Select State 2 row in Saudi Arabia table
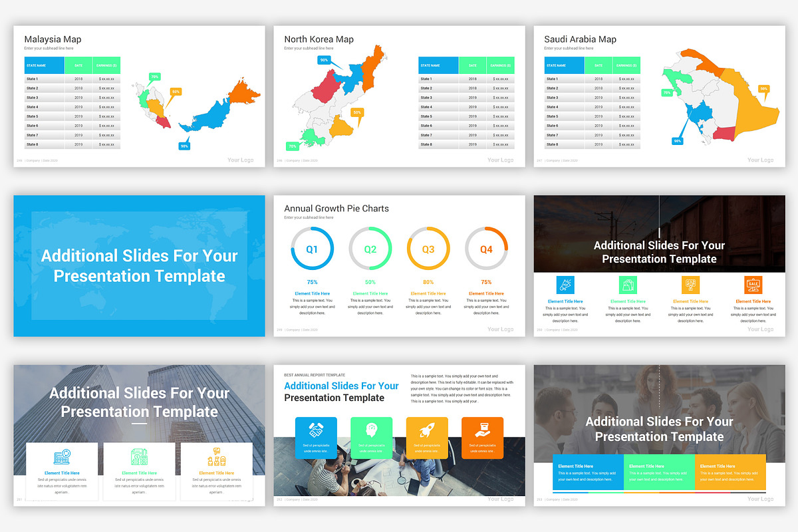Viewport: 798px width, 532px height. coord(593,88)
